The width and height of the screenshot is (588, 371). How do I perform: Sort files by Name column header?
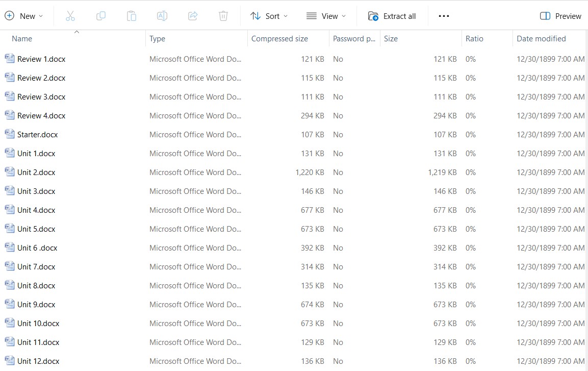coord(22,39)
